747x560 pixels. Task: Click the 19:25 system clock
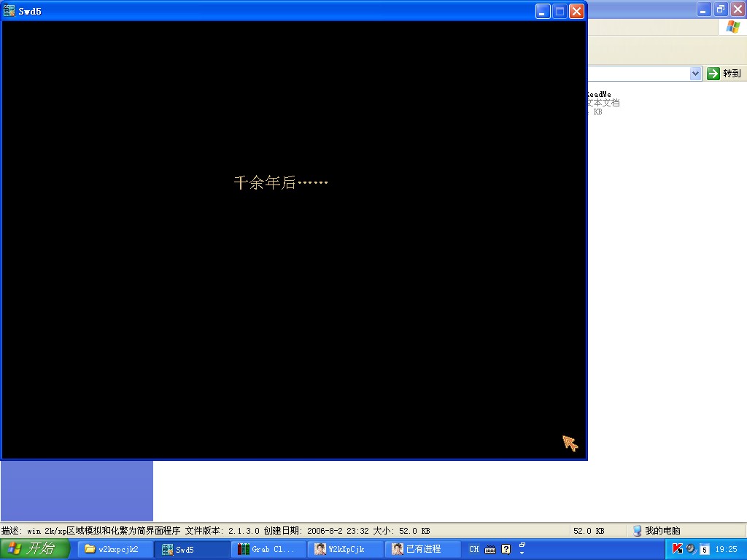(727, 549)
